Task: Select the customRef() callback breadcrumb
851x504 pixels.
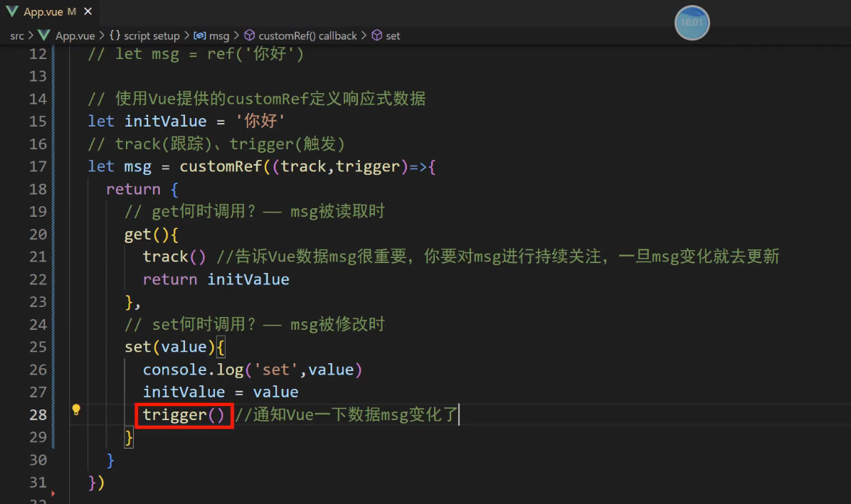Action: (x=307, y=36)
